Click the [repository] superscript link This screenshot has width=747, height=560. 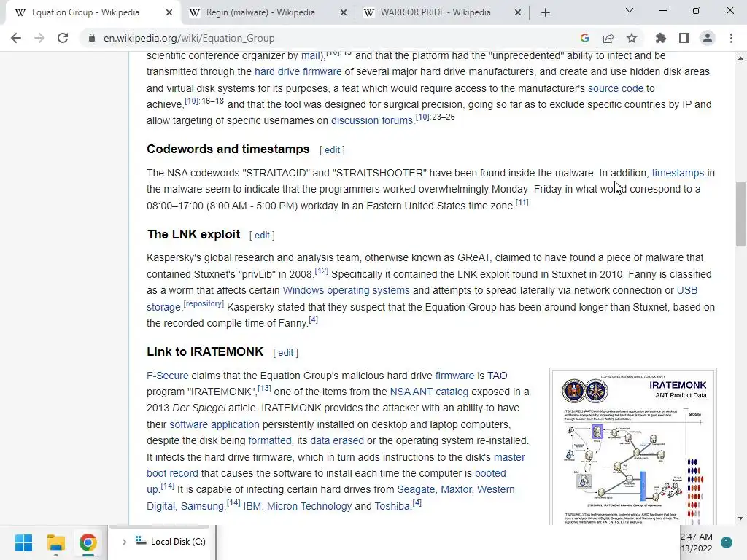click(204, 304)
